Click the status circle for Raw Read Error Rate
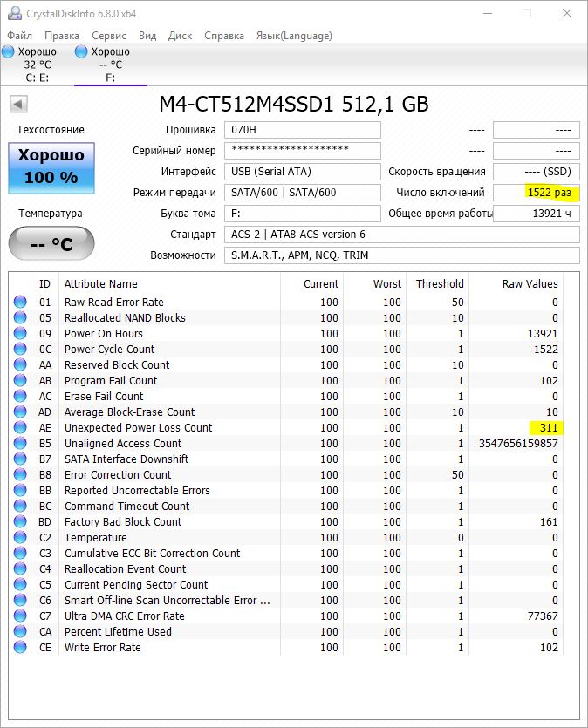 (20, 302)
